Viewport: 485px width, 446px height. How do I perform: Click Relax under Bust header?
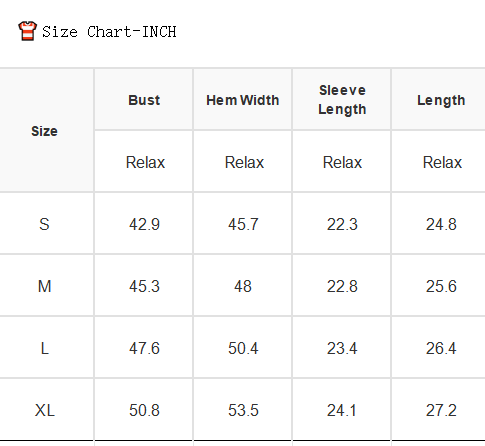145,162
